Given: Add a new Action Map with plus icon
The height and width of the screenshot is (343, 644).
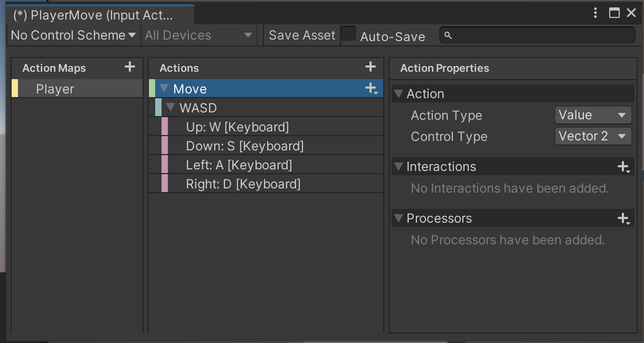Looking at the screenshot, I should 129,67.
